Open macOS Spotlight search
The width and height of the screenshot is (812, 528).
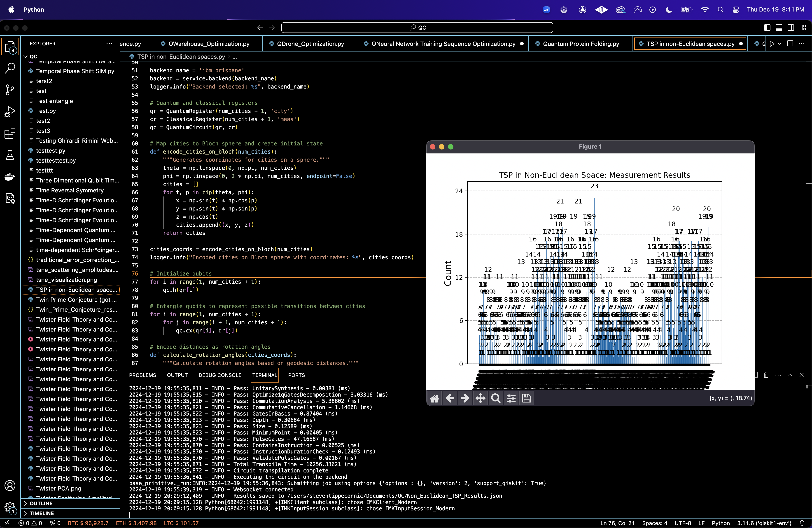tap(720, 9)
